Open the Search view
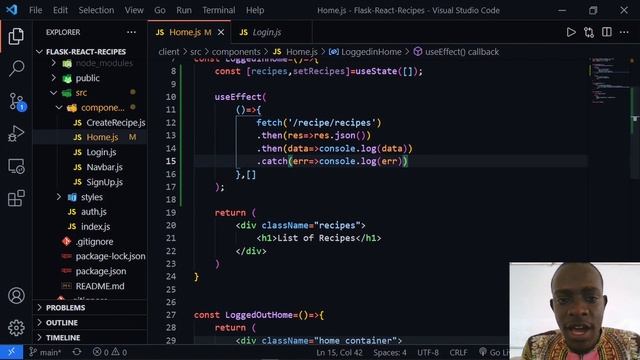 pyautogui.click(x=16, y=68)
